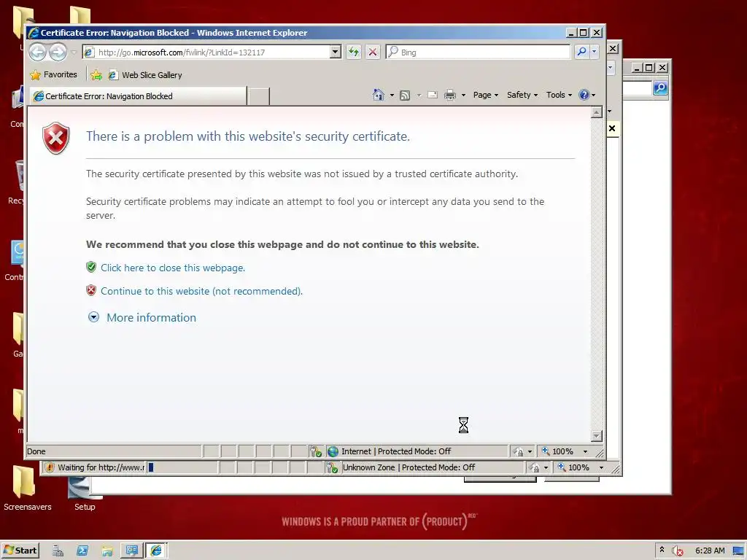Click the muted volume tray icon
747x560 pixels.
(678, 551)
